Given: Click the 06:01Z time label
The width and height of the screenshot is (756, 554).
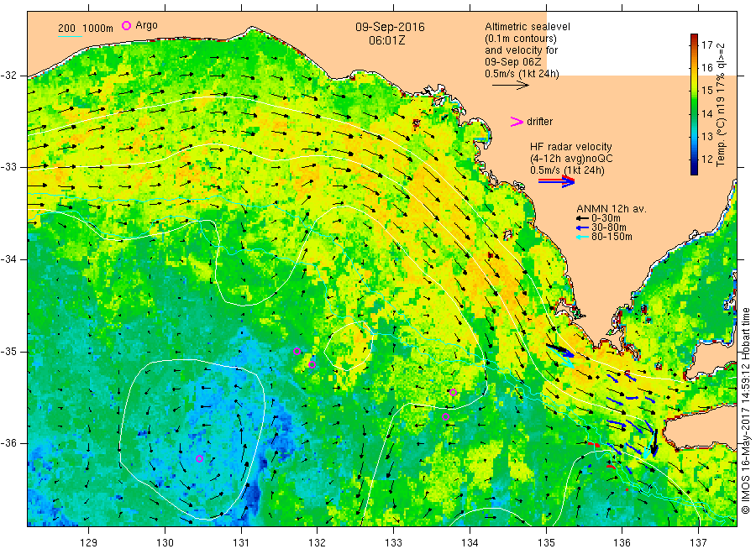Looking at the screenshot, I should (386, 40).
